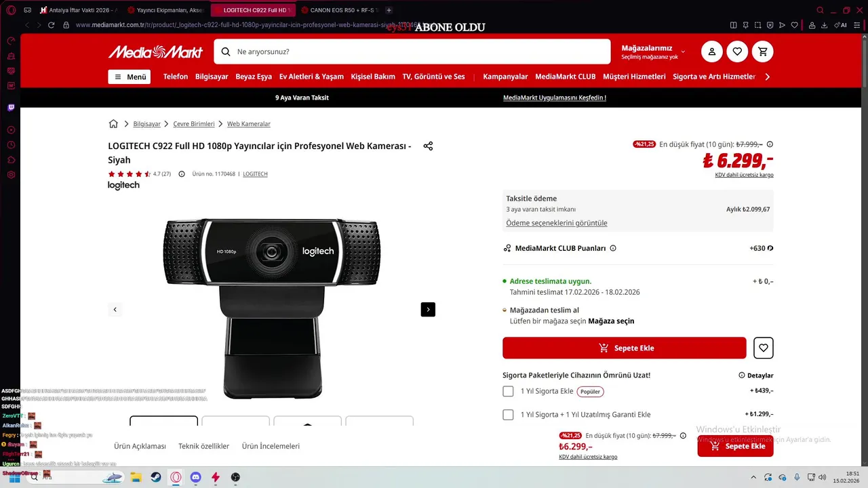Click info icon next to product rating
The height and width of the screenshot is (488, 868).
181,174
